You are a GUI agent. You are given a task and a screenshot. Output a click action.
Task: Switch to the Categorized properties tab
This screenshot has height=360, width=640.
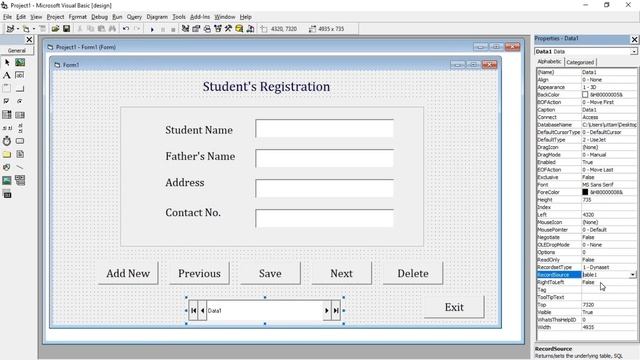pos(580,62)
